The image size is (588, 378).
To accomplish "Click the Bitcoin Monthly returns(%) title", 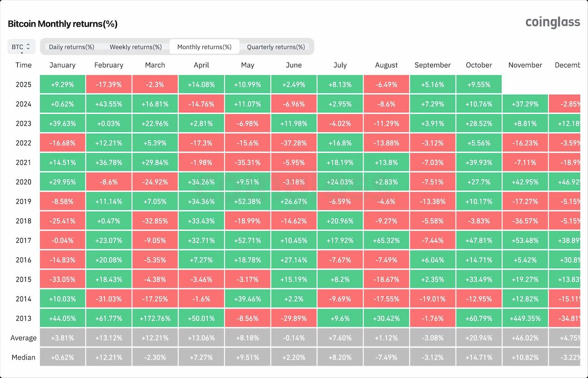I will (63, 24).
